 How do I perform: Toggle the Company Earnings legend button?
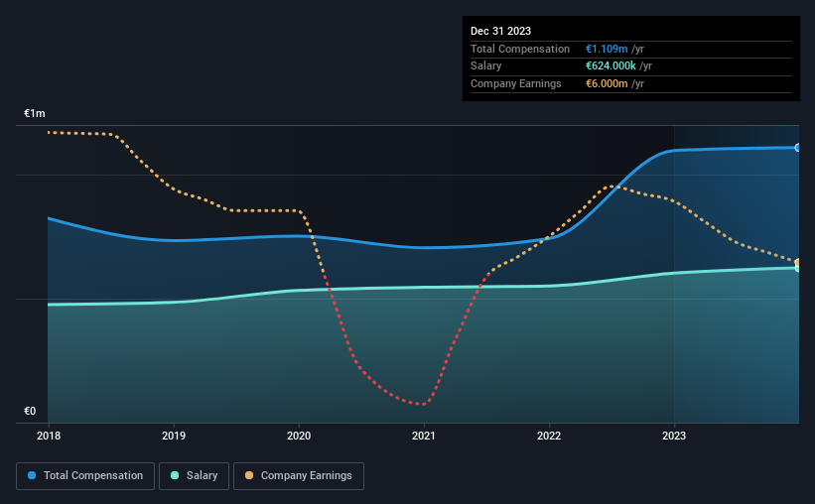299,476
